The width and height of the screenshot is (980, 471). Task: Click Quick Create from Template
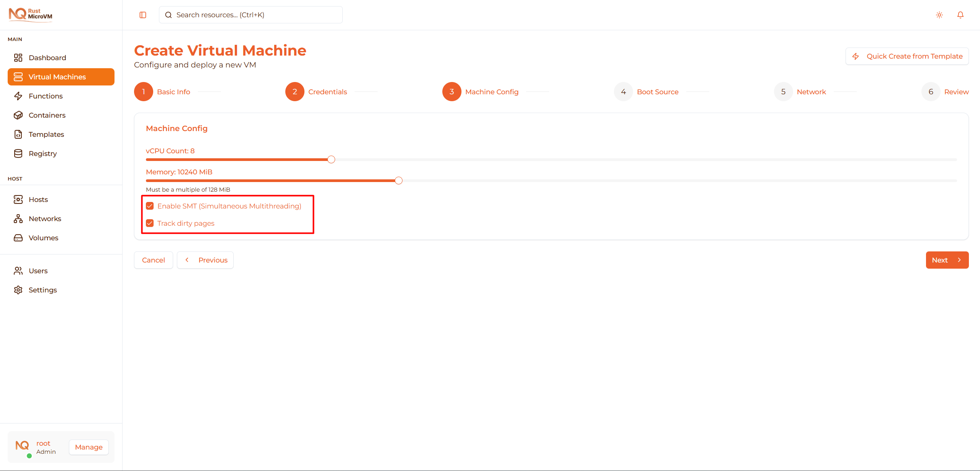point(907,56)
